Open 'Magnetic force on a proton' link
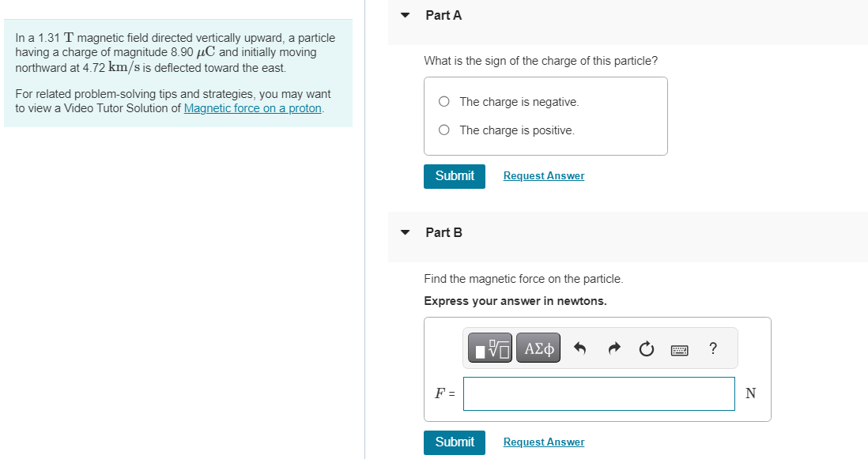 point(252,108)
